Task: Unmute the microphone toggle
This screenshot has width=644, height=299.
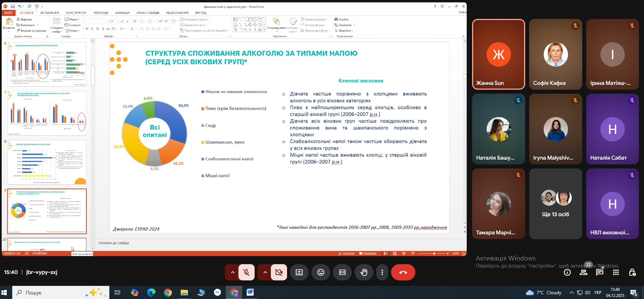Action: [x=247, y=272]
